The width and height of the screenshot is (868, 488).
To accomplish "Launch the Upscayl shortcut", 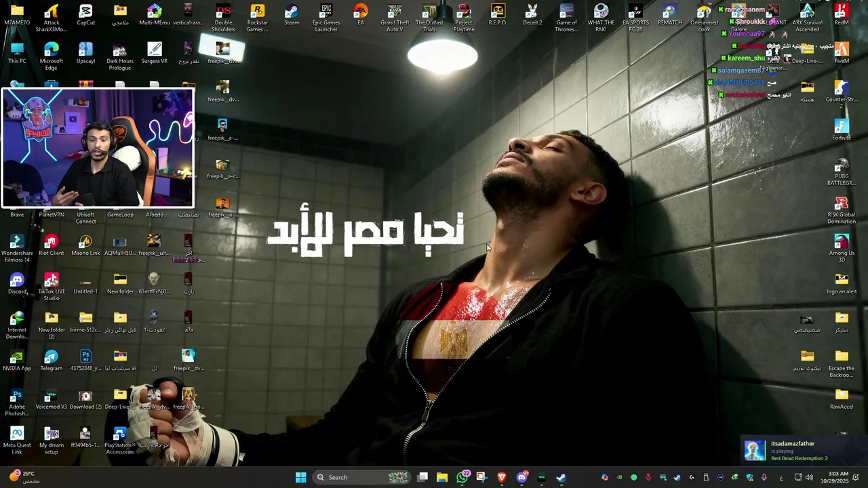I will 85,53.
